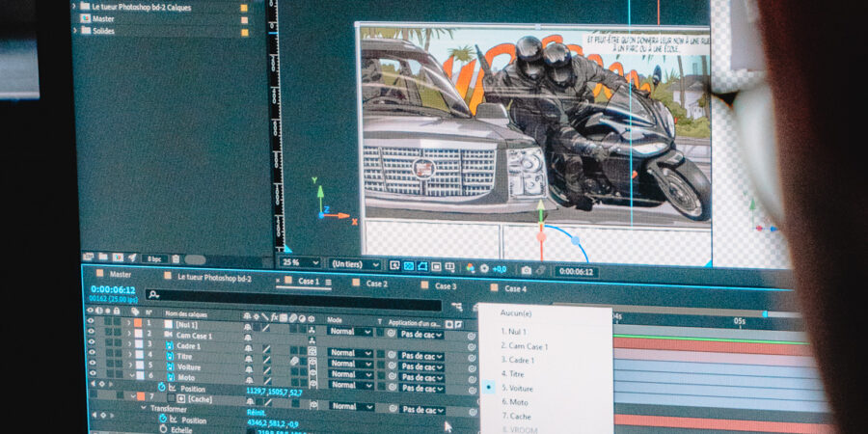Screen dimensions: 868x434
Task: Click viewer timecode 0:00:06:12 field
Action: 577,272
